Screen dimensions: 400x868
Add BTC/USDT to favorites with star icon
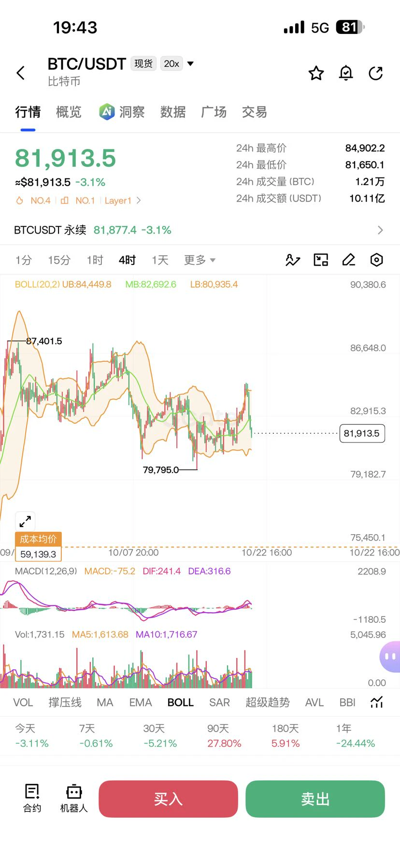[x=316, y=73]
